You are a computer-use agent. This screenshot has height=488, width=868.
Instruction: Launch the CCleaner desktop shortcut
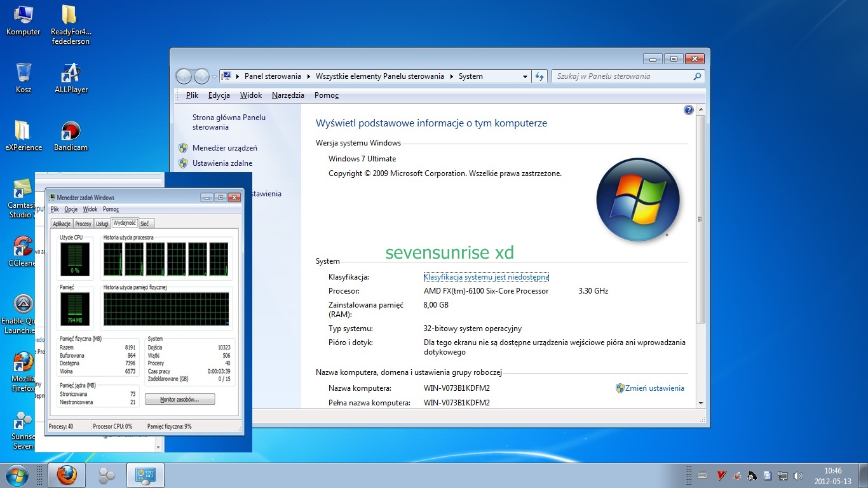coord(22,252)
